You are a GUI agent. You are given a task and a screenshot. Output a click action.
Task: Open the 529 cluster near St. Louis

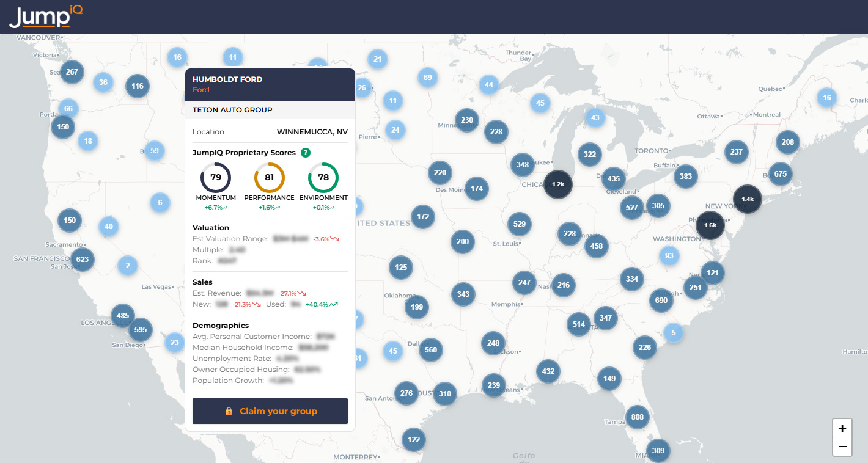(x=520, y=224)
